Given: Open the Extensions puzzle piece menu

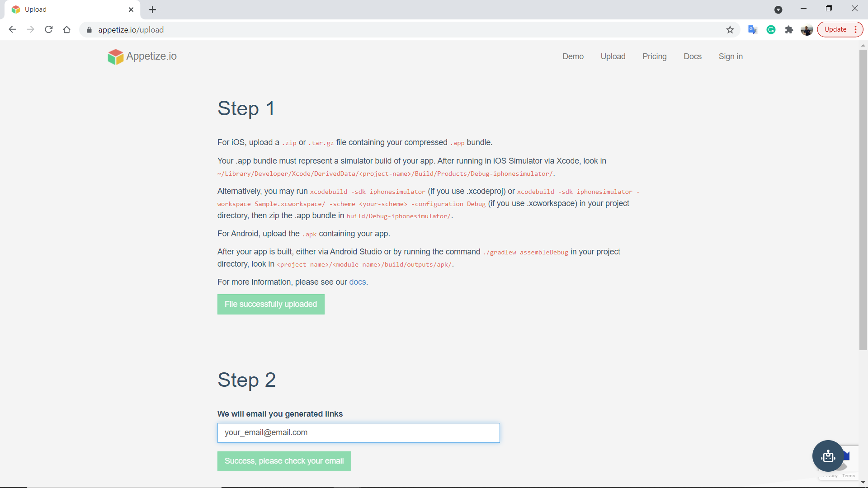Looking at the screenshot, I should [789, 30].
